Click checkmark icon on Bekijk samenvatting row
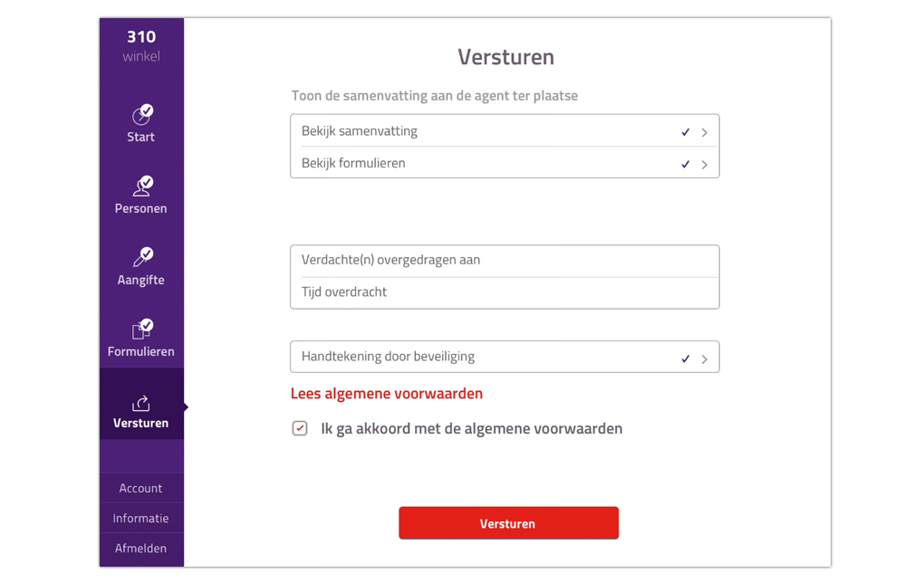Image resolution: width=924 pixels, height=583 pixels. click(686, 132)
